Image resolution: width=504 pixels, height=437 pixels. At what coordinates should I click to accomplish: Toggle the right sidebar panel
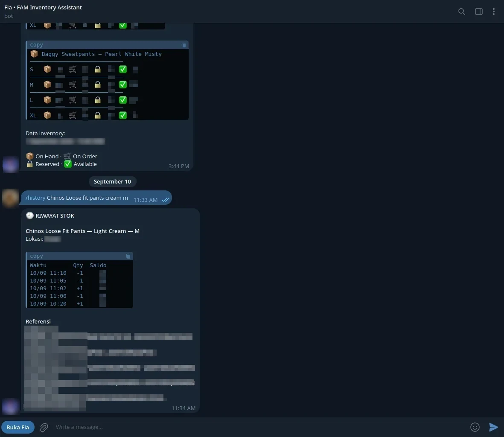point(478,12)
